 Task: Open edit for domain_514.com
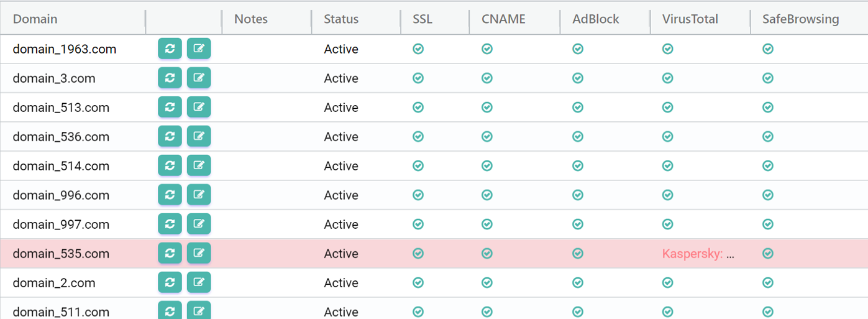click(199, 165)
